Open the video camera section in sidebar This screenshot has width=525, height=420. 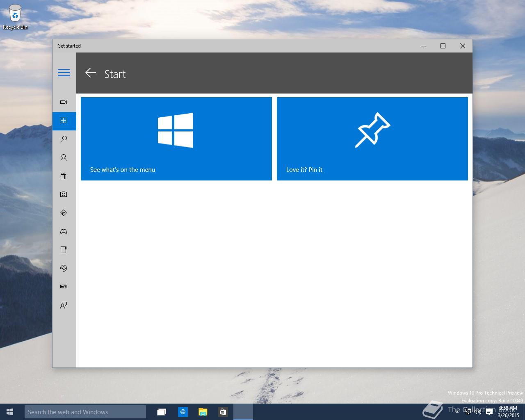tap(64, 102)
